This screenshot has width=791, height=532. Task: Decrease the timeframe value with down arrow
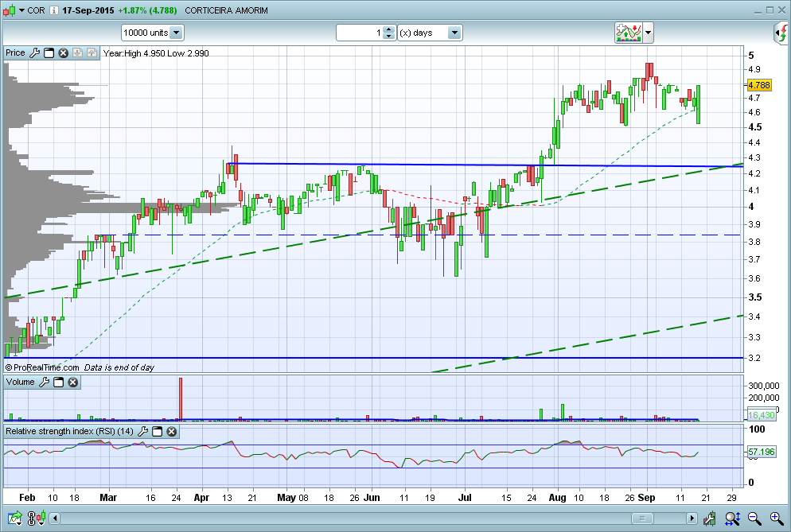tap(389, 37)
